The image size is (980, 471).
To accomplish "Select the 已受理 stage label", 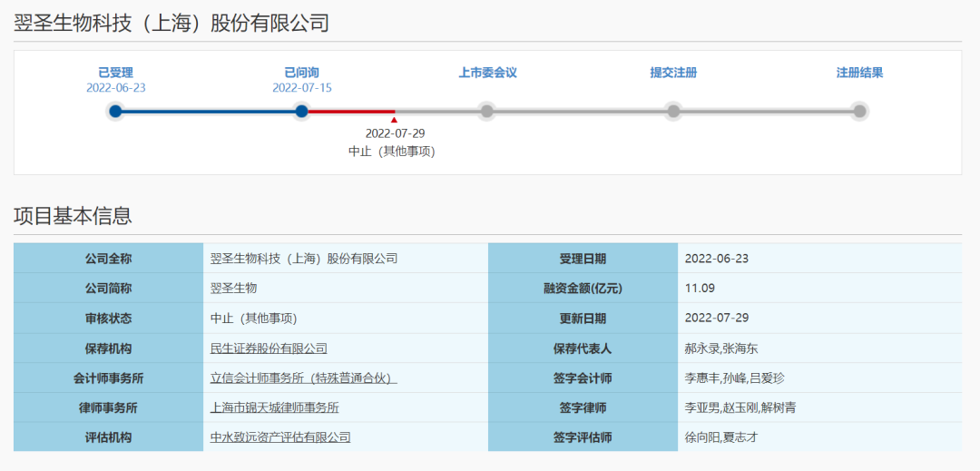I will pos(115,73).
